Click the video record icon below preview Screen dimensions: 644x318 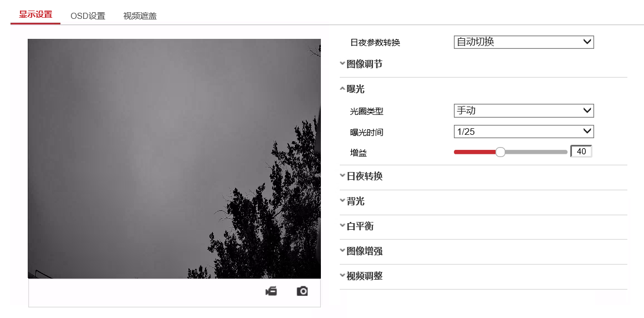pos(271,292)
